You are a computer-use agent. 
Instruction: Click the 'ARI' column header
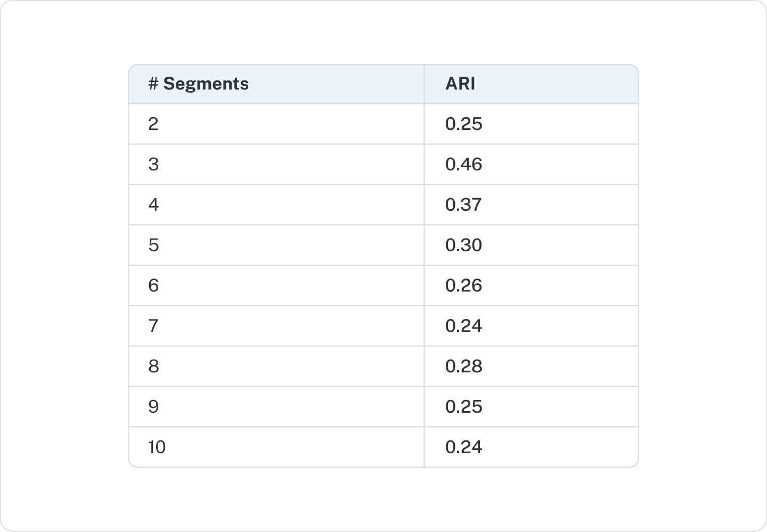[460, 84]
